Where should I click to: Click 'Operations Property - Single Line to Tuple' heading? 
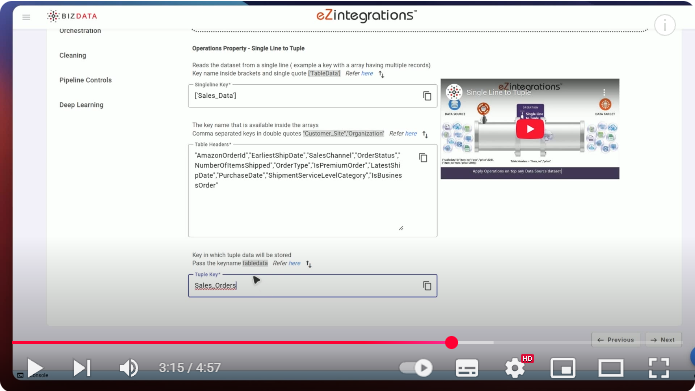coord(248,48)
